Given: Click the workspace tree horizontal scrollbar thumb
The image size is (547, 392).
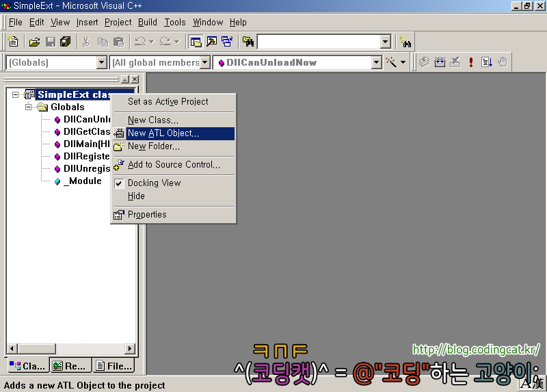Looking at the screenshot, I should (36, 348).
